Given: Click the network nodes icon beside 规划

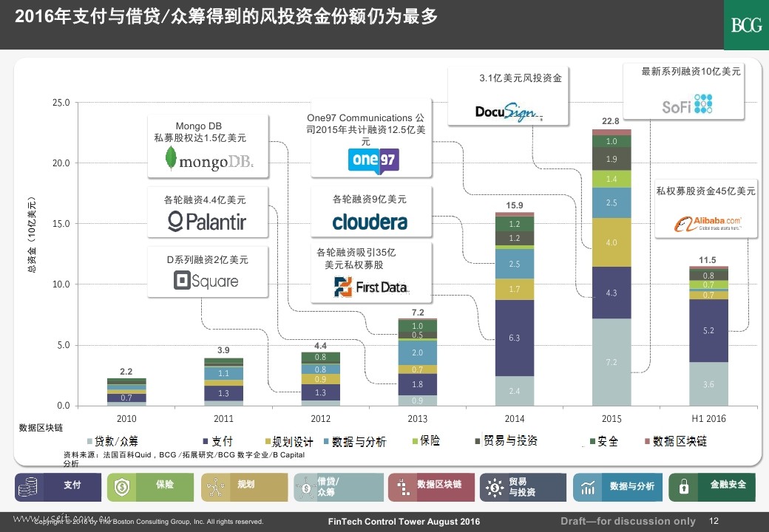Looking at the screenshot, I should point(215,488).
